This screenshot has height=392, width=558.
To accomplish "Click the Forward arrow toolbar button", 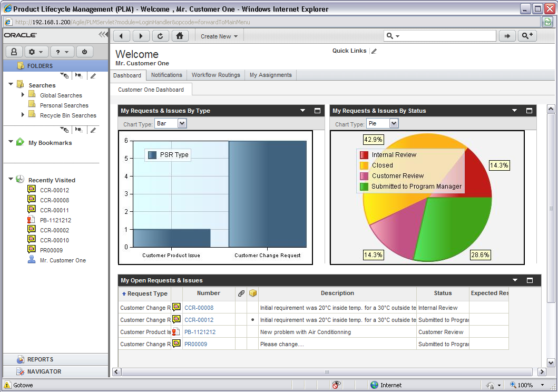I will coord(141,36).
